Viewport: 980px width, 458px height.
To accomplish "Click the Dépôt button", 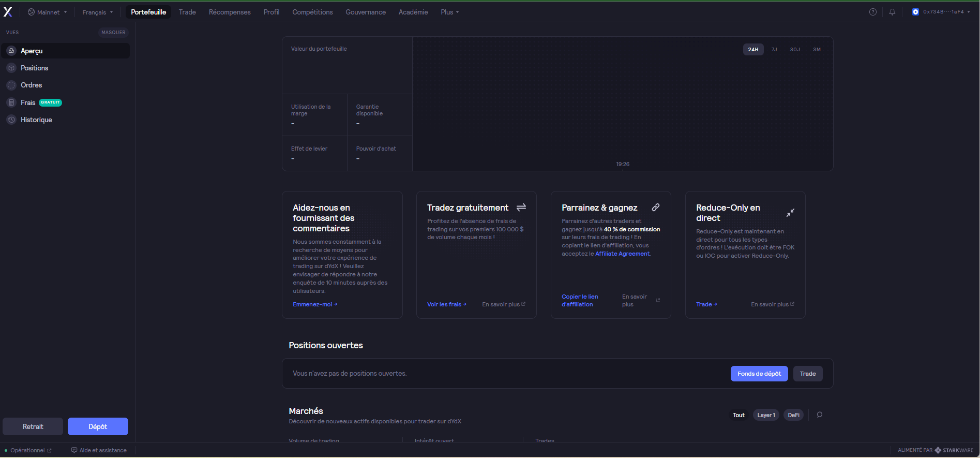I will click(98, 426).
